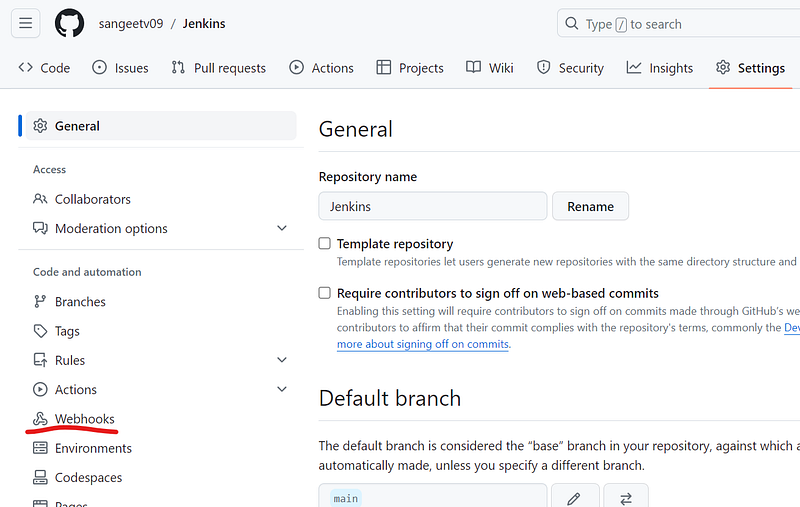Open the Insights tab

click(x=660, y=68)
